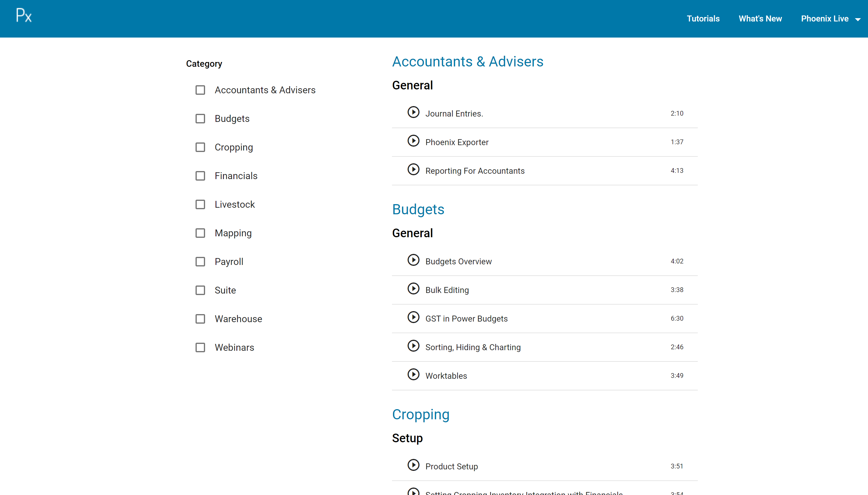Click the Cropping section heading
The height and width of the screenshot is (495, 868).
pyautogui.click(x=421, y=415)
